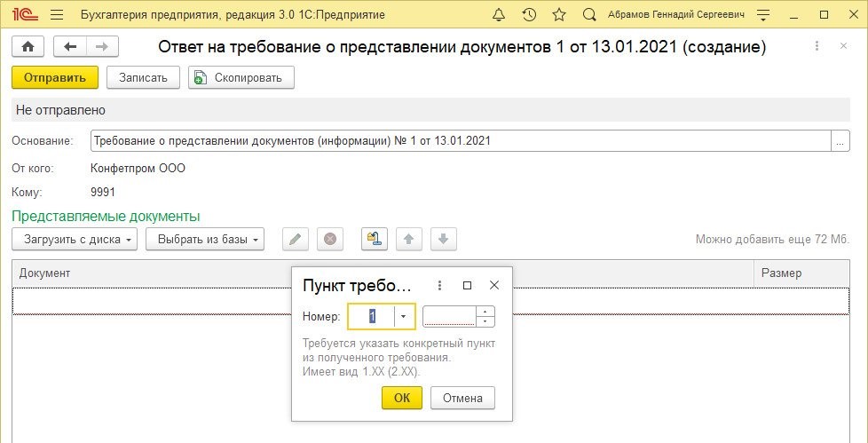Click the Основание input field
The width and height of the screenshot is (868, 443).
tap(460, 140)
